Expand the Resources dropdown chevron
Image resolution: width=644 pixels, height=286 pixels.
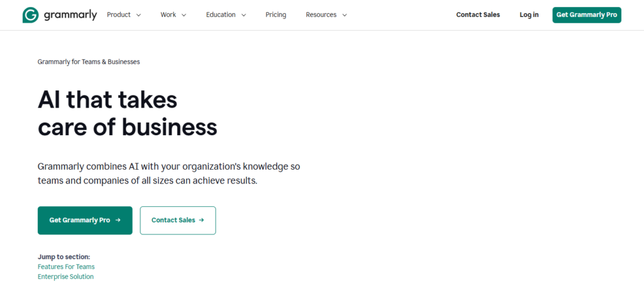344,15
